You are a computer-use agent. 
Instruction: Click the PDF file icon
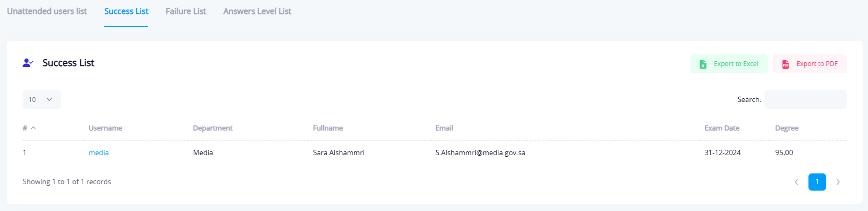pyautogui.click(x=785, y=64)
